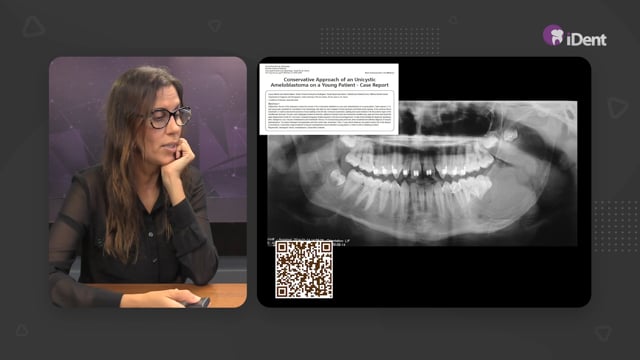
Task: Click the dotted pattern decoration above the slide
Action: (380, 41)
